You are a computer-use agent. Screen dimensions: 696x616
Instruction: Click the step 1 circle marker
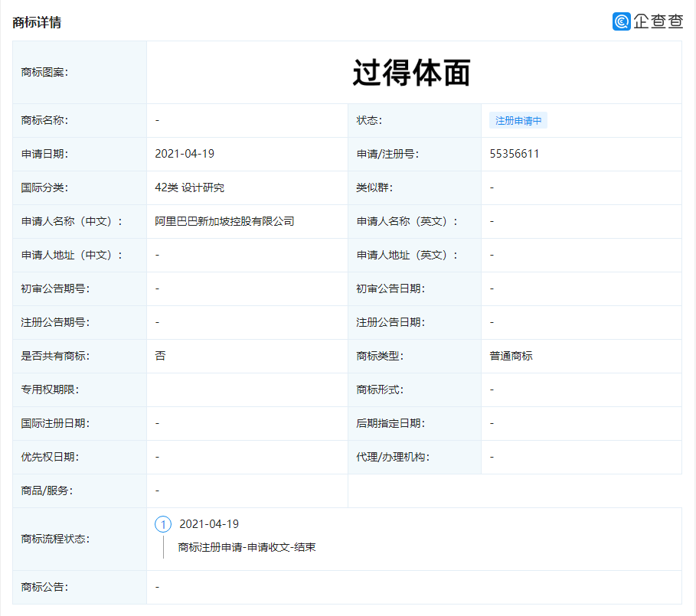click(163, 525)
